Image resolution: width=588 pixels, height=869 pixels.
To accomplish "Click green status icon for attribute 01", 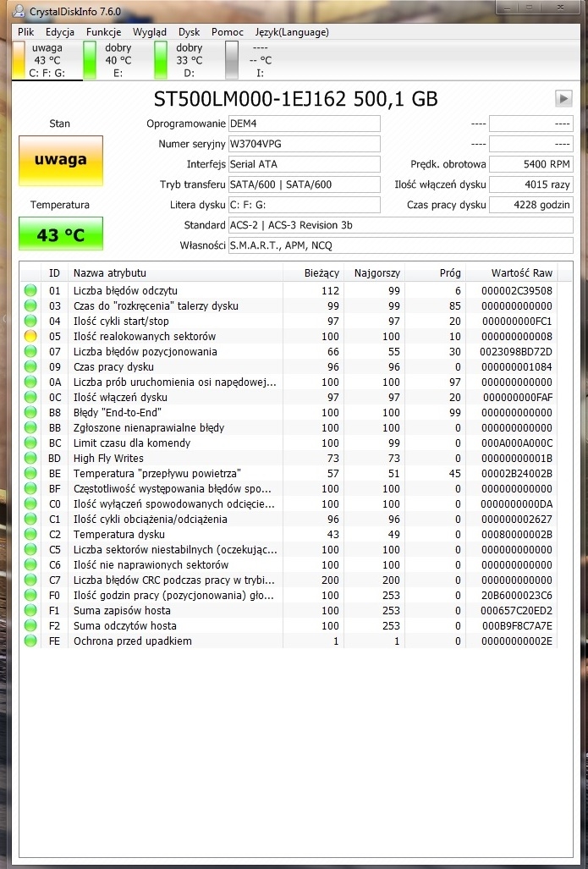I will 30,290.
